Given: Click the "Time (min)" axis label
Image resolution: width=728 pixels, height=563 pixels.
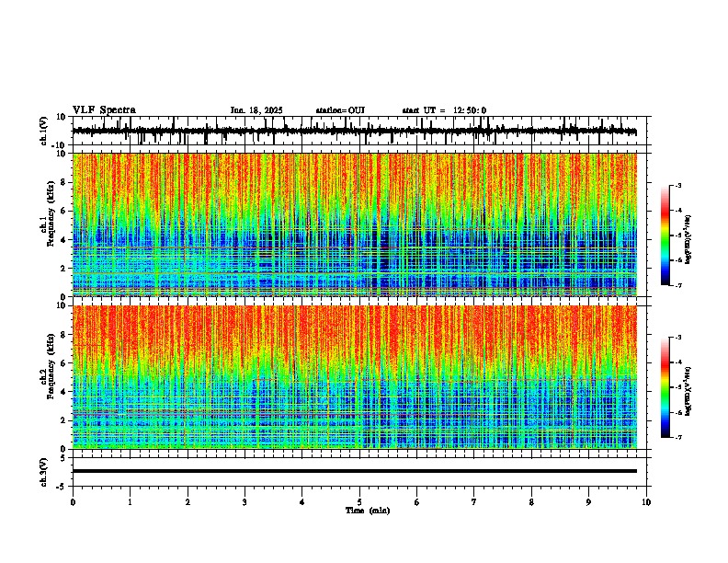Looking at the screenshot, I should click(x=368, y=511).
